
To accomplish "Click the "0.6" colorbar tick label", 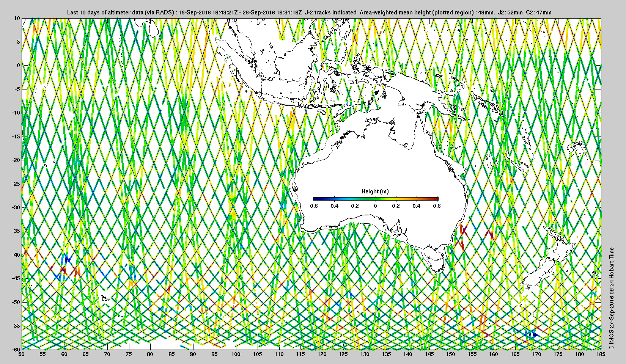I will click(437, 206).
